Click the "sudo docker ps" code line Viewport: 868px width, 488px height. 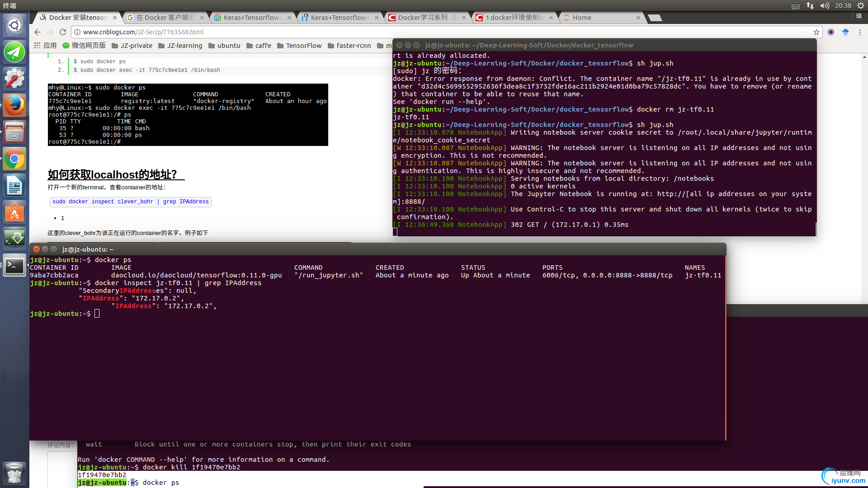coord(99,61)
